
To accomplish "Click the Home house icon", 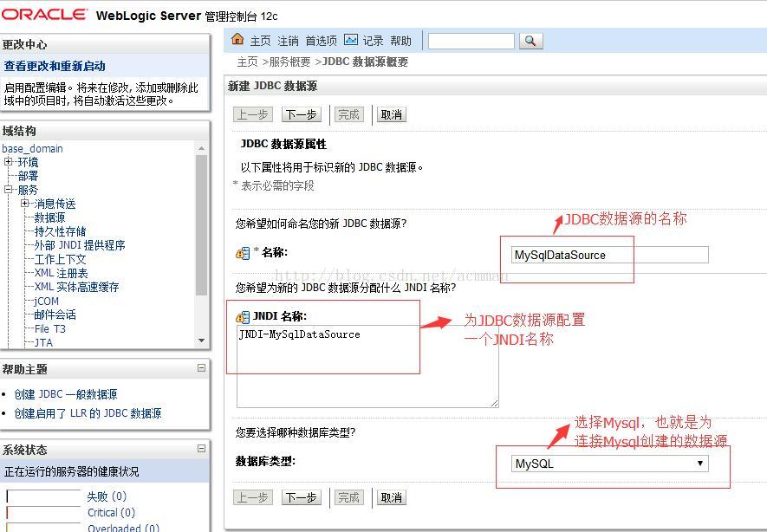I will pos(237,39).
